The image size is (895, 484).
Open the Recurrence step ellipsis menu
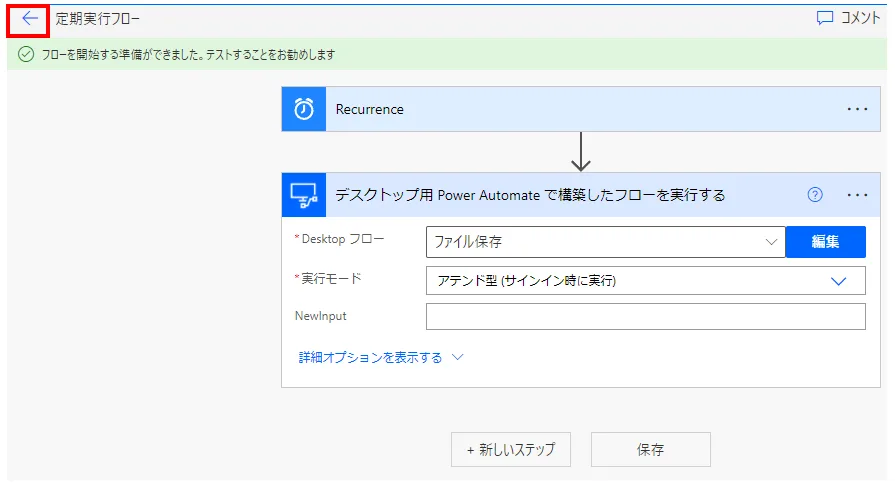point(857,109)
